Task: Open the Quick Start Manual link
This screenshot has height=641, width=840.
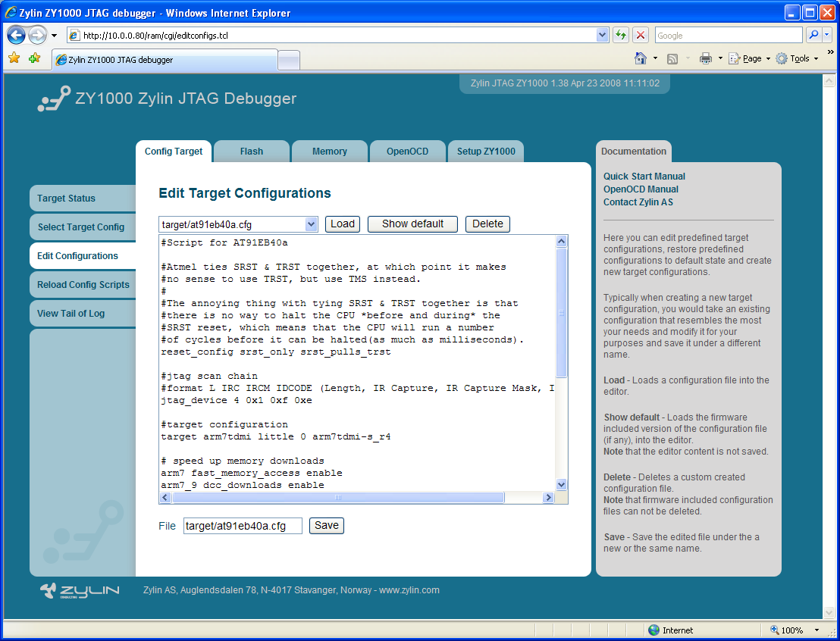Action: [x=644, y=177]
